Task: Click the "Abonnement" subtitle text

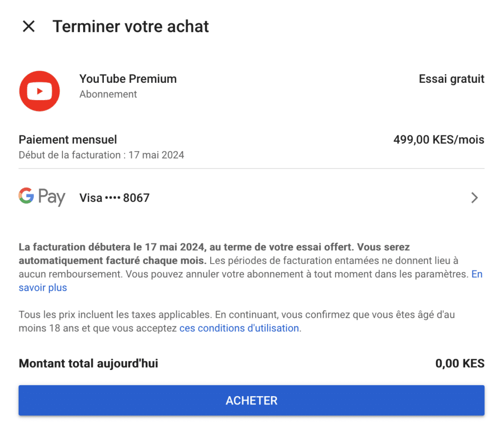Action: pyautogui.click(x=108, y=94)
